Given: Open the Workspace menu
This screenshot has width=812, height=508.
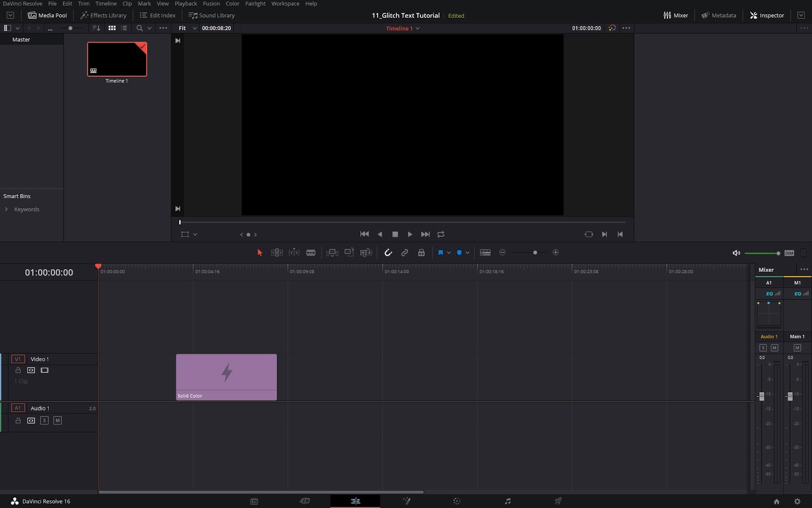Looking at the screenshot, I should [285, 4].
